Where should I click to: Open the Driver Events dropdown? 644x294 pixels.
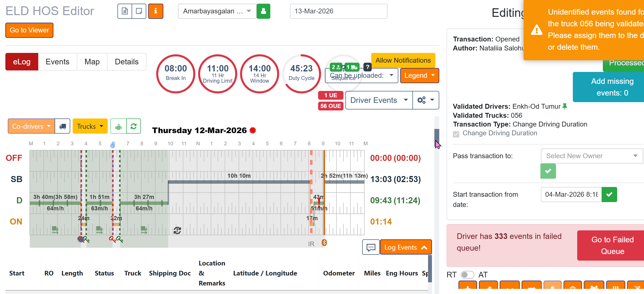(x=379, y=100)
